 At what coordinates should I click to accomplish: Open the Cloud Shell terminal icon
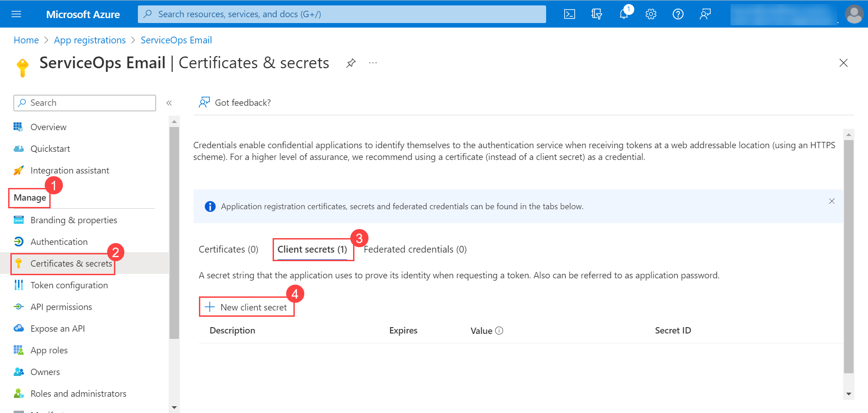pos(569,14)
